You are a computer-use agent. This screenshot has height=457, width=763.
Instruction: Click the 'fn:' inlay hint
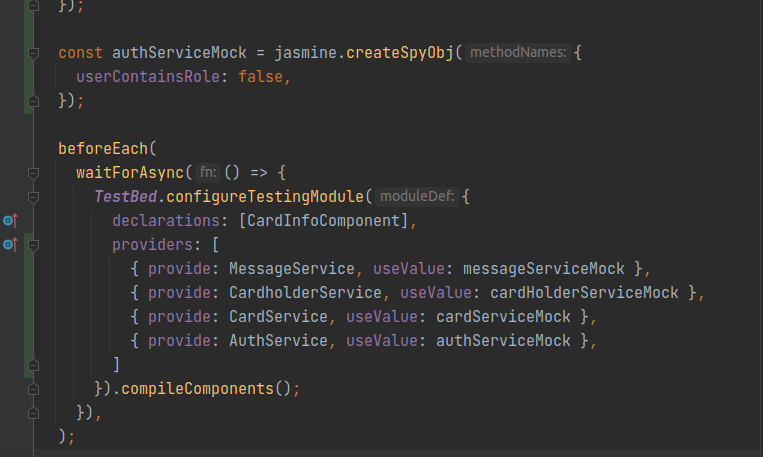(208, 172)
